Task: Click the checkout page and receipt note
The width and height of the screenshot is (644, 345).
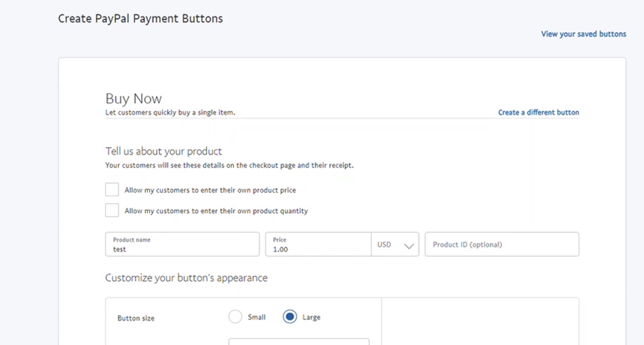Action: [229, 165]
